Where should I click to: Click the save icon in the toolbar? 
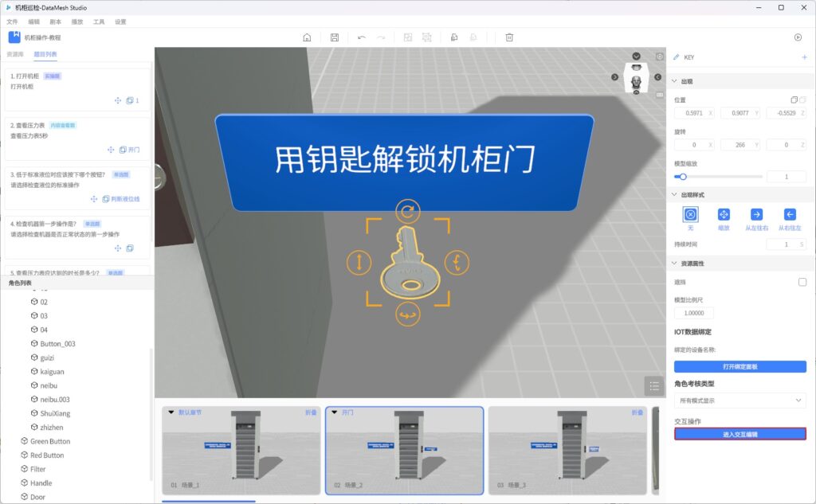335,37
